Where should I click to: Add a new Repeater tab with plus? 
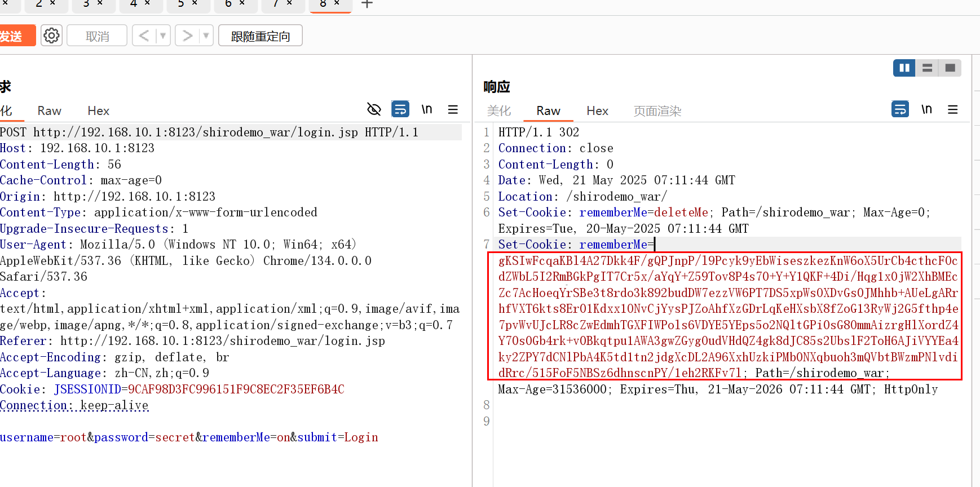pyautogui.click(x=367, y=5)
